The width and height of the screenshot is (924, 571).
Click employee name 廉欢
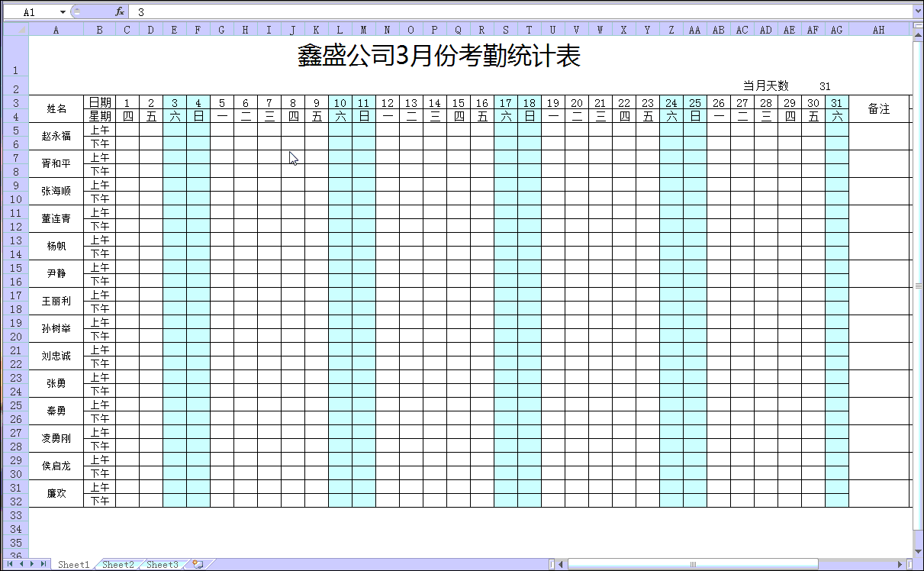56,494
